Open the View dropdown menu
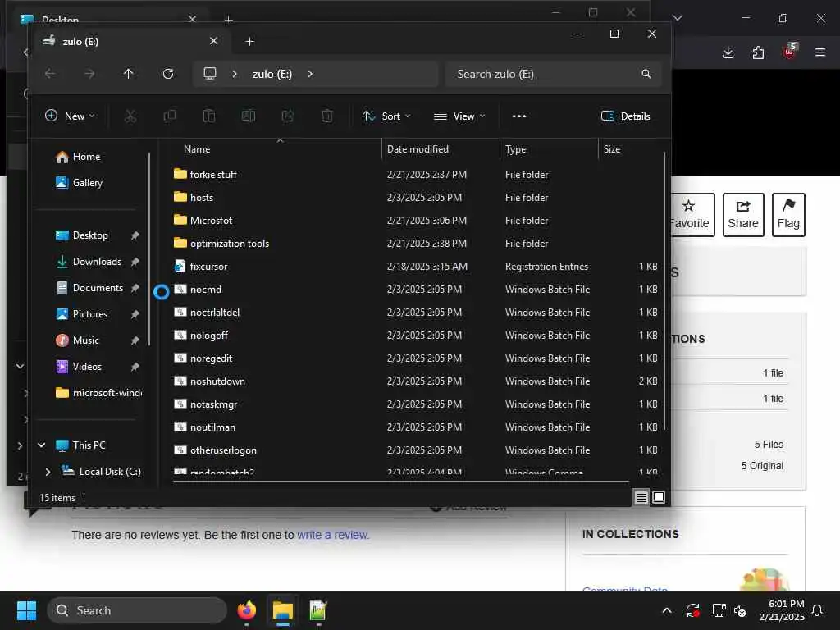The image size is (840, 630). tap(459, 116)
